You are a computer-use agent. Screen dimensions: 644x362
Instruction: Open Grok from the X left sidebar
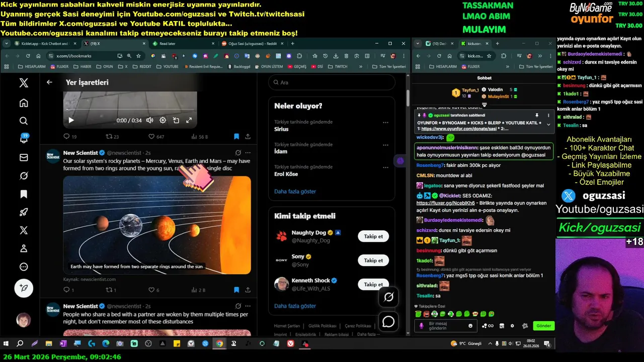pos(24,176)
